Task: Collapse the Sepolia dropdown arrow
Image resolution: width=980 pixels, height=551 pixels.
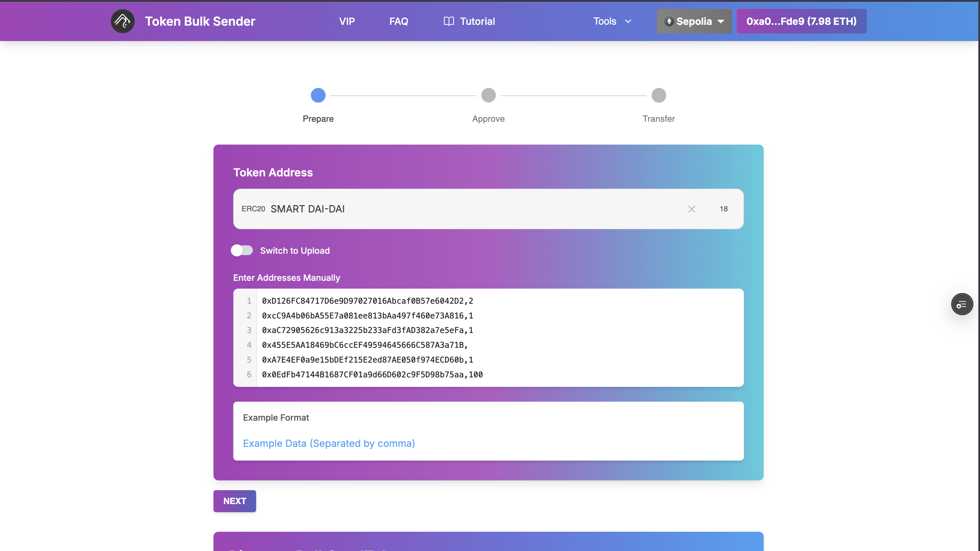Action: tap(721, 22)
